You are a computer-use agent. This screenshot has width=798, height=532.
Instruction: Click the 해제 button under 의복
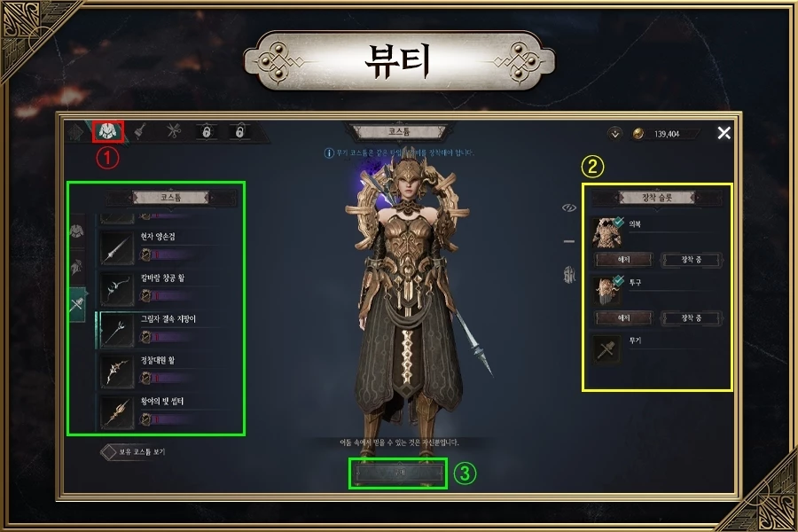624,260
